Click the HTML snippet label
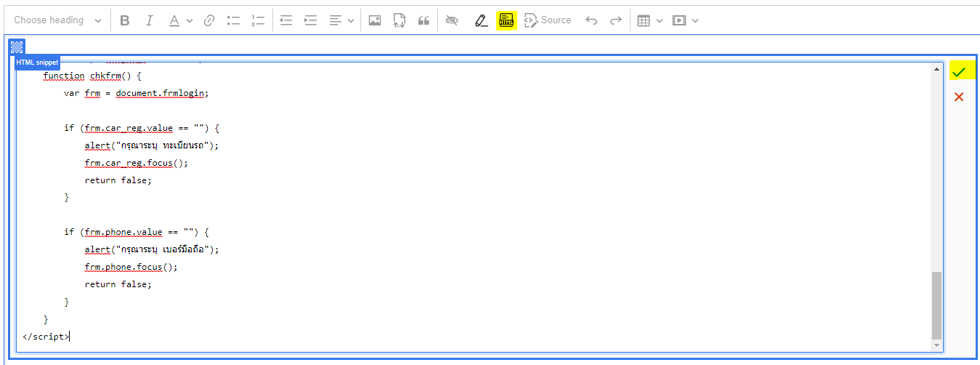Viewport: 980px width, 365px height. point(37,63)
